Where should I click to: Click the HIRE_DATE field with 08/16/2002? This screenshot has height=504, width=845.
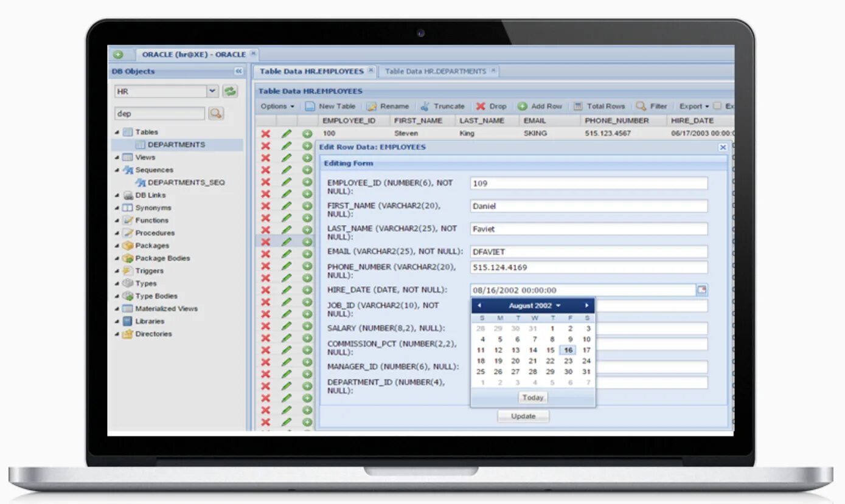click(x=583, y=290)
